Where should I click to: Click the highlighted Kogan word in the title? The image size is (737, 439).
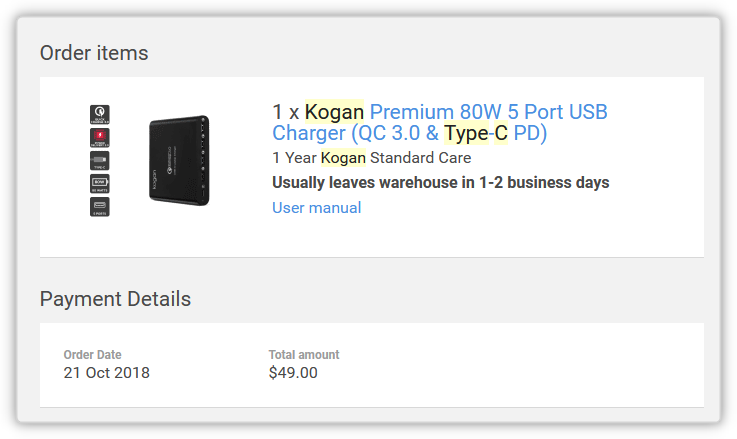[x=334, y=112]
